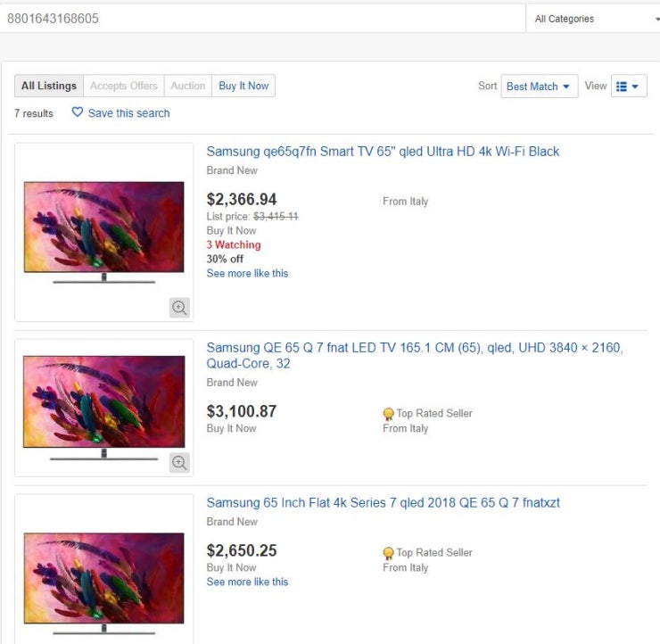Click See more like this under $2,366.94

pos(247,273)
